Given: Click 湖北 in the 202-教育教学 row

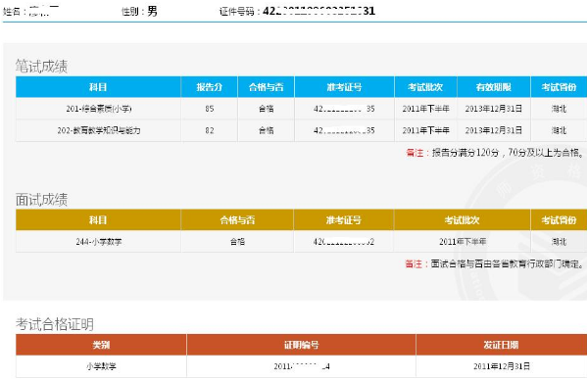Looking at the screenshot, I should (559, 130).
